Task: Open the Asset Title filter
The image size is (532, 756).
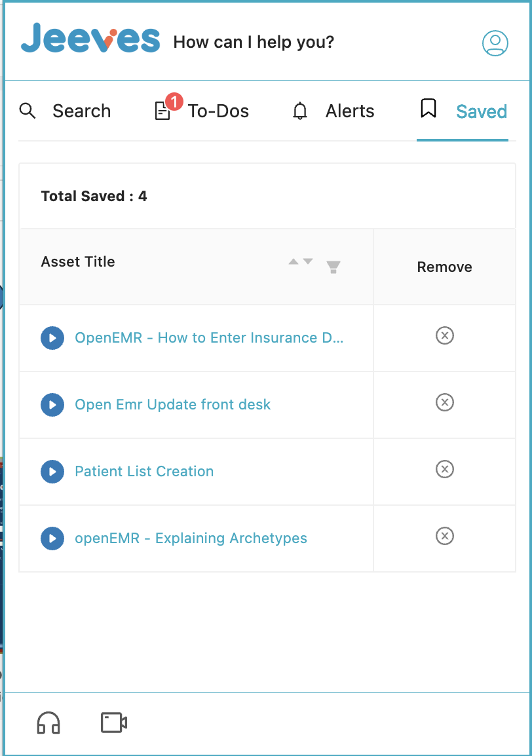Action: pos(333,267)
